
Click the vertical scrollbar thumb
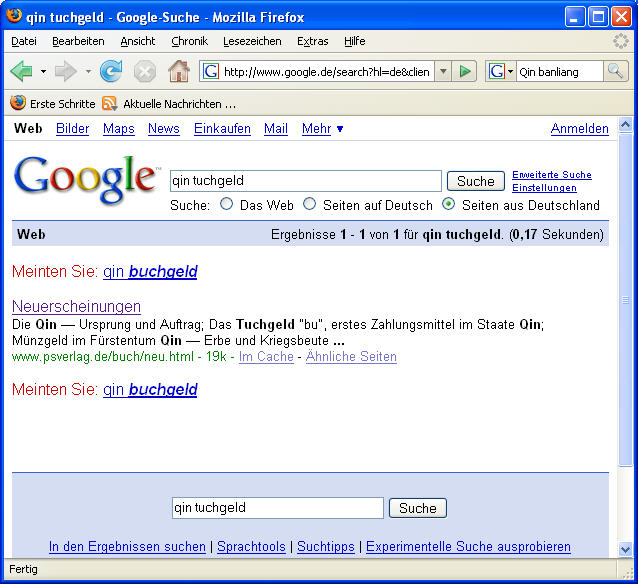(x=626, y=300)
